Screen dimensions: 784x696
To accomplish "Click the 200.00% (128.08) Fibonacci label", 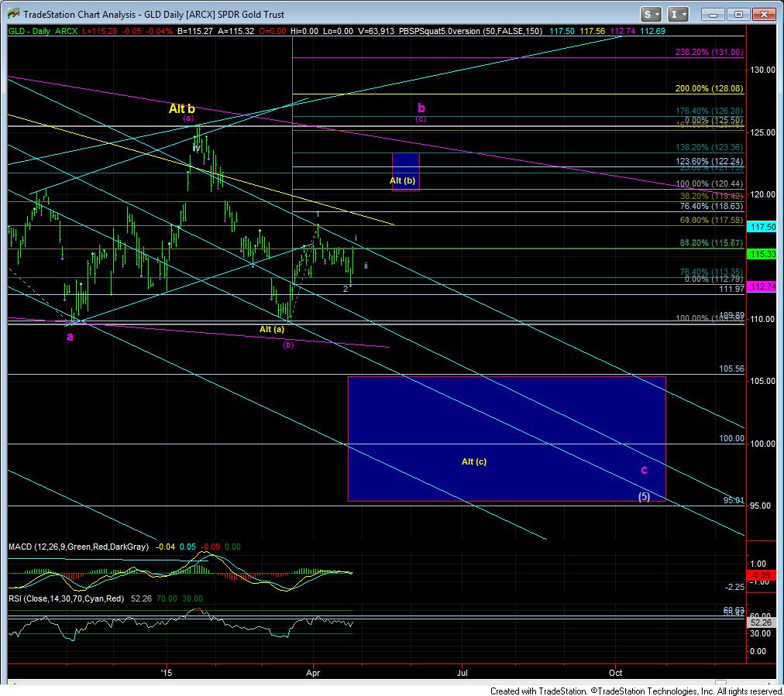I will point(709,88).
